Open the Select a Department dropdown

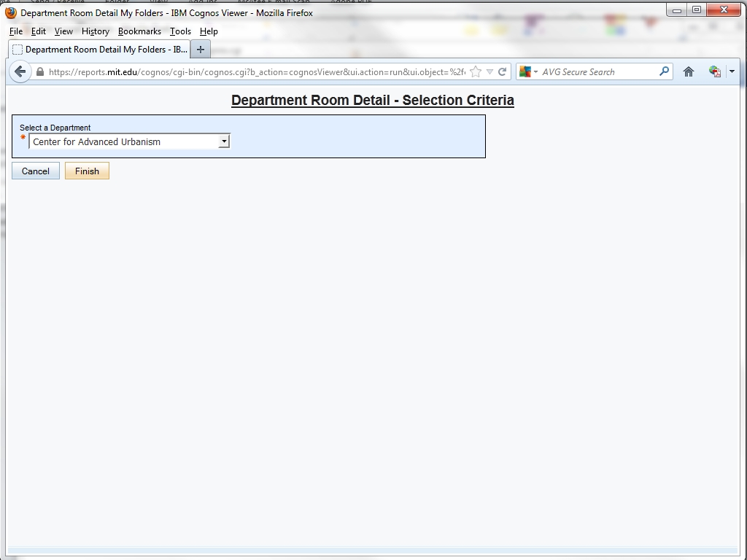click(x=224, y=141)
